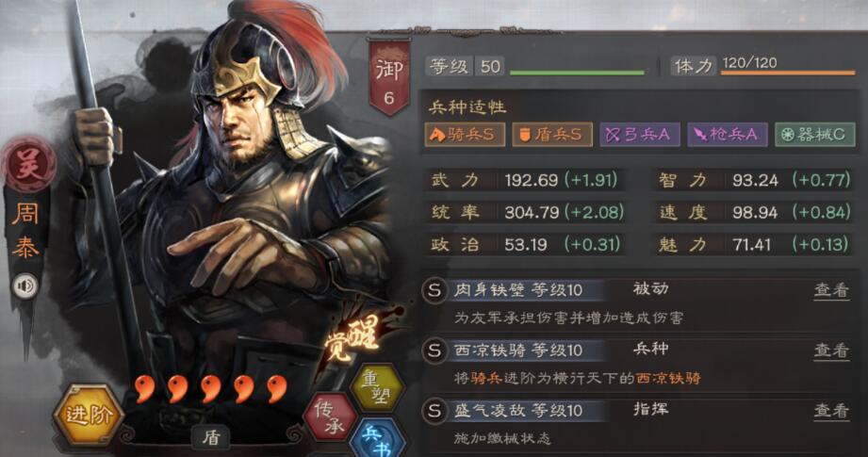View details of 盛气凌敌 skill

tap(831, 411)
